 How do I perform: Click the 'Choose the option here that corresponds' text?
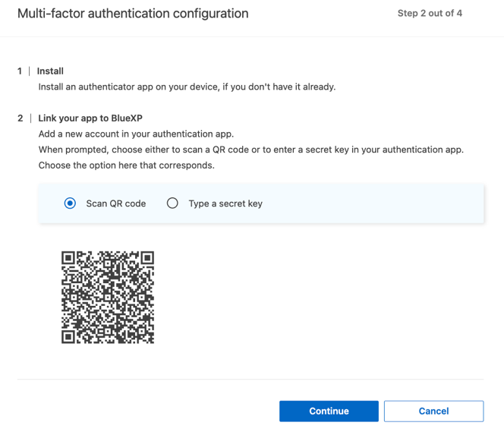point(126,165)
